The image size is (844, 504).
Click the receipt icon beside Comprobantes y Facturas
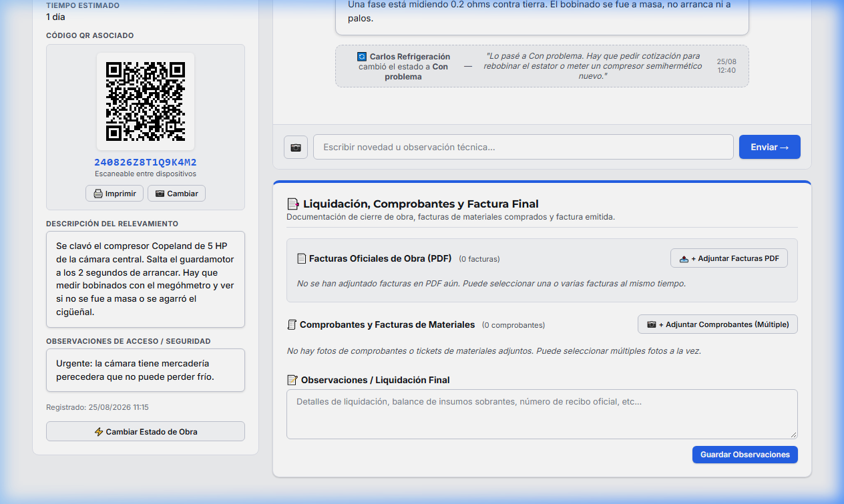(x=291, y=325)
